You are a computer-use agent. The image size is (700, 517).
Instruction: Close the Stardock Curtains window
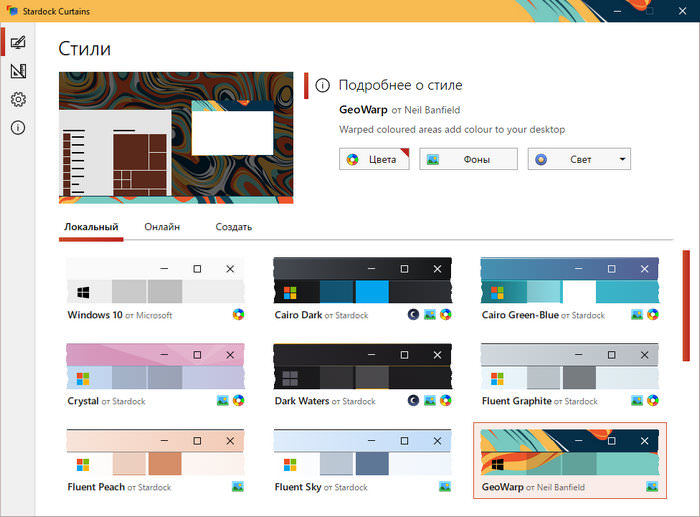coord(683,11)
